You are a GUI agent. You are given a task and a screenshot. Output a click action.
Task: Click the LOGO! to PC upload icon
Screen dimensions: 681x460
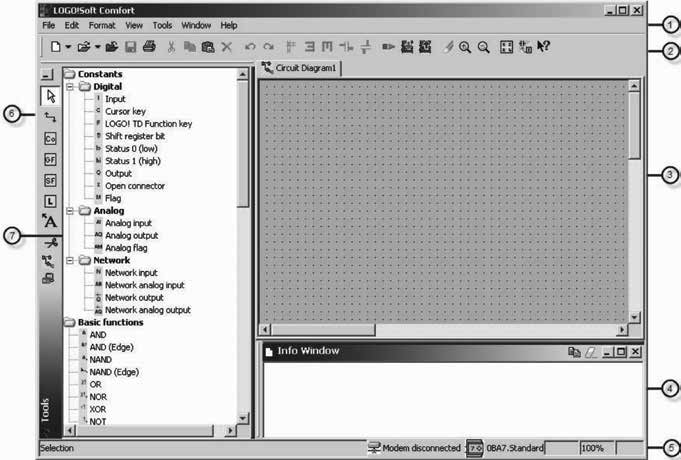(425, 46)
